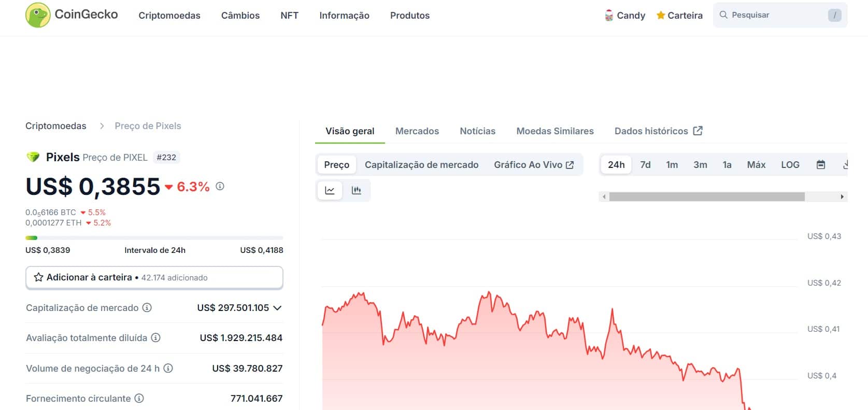The width and height of the screenshot is (868, 410).
Task: Open the Dados históricos tab
Action: point(658,131)
